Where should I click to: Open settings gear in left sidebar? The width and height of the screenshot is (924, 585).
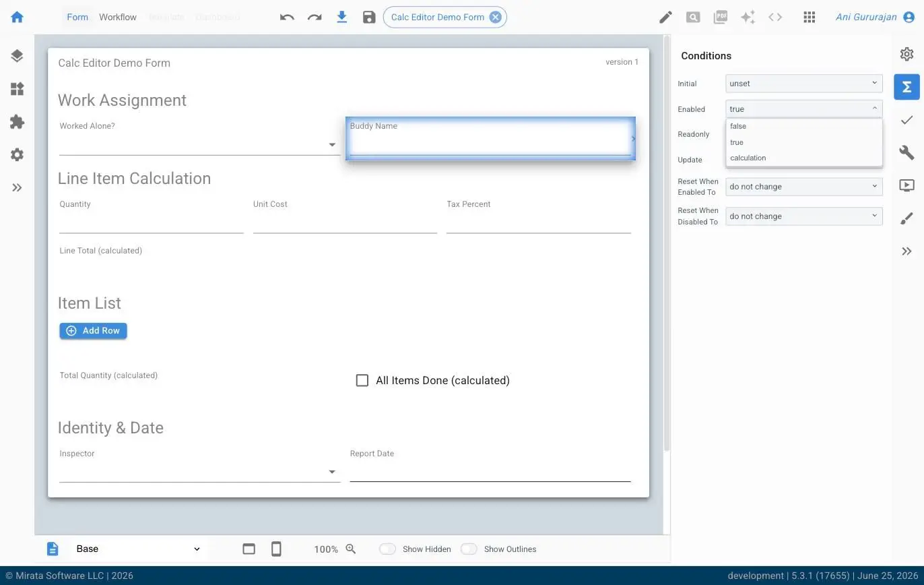pos(18,154)
